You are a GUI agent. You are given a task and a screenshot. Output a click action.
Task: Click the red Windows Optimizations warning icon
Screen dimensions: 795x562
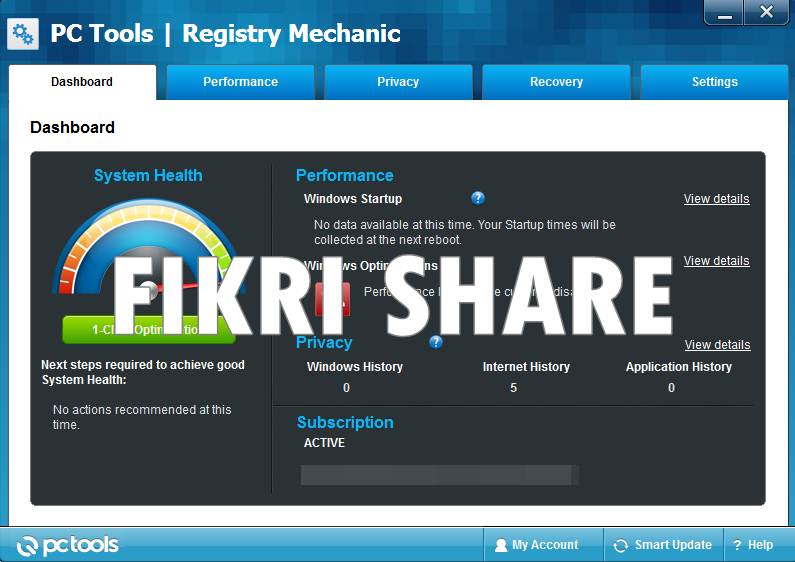333,299
